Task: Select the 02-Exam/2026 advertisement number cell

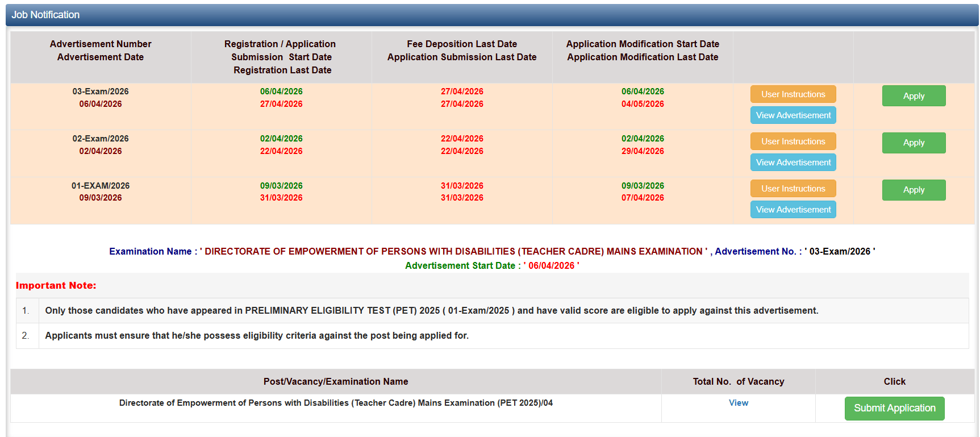Action: [x=101, y=139]
